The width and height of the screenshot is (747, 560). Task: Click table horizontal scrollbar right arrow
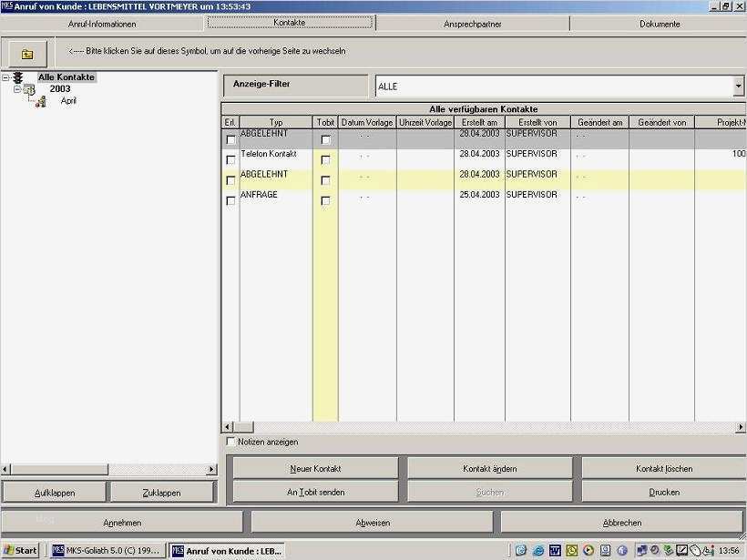(x=741, y=427)
